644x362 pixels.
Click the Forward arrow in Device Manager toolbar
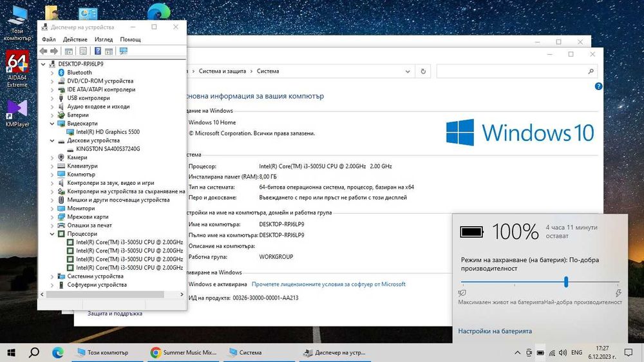pyautogui.click(x=54, y=51)
